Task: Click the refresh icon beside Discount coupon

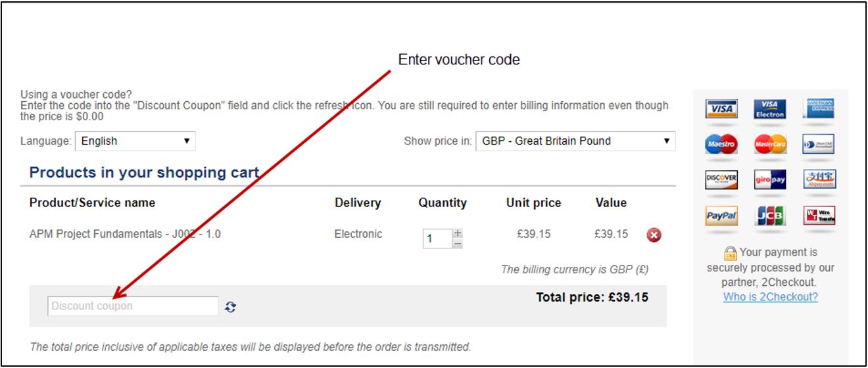Action: [x=230, y=306]
